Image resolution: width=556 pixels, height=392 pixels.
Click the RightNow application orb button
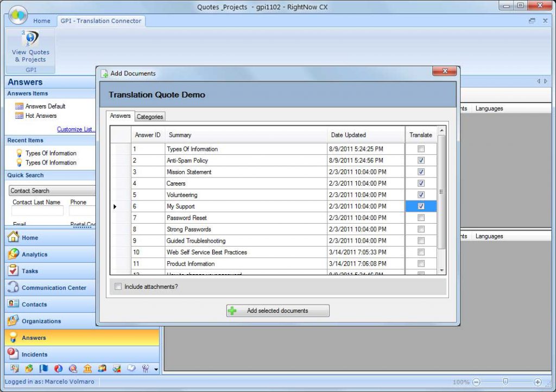[18, 14]
